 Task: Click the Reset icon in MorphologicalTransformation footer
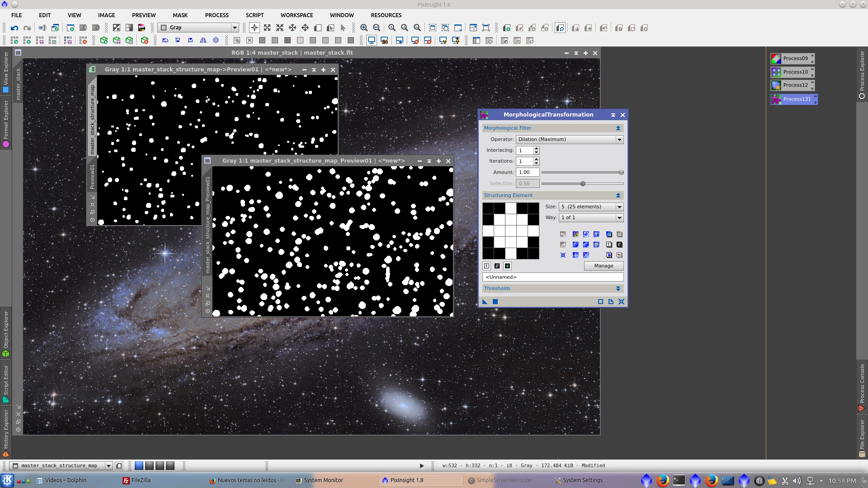coord(621,302)
